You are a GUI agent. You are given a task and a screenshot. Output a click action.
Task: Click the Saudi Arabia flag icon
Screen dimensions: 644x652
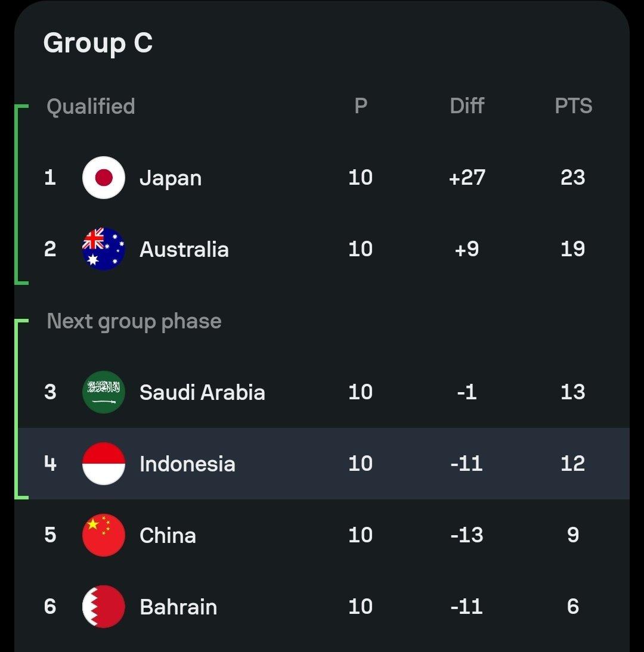click(104, 392)
